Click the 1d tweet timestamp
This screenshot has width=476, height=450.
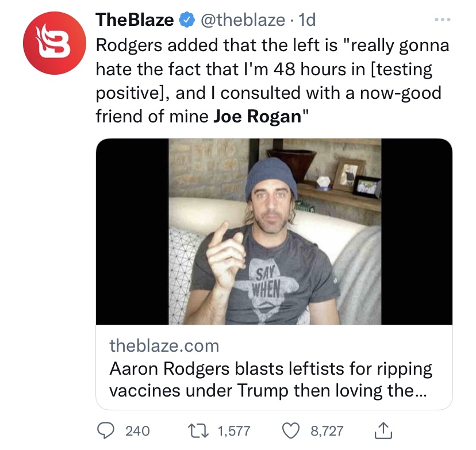[308, 20]
